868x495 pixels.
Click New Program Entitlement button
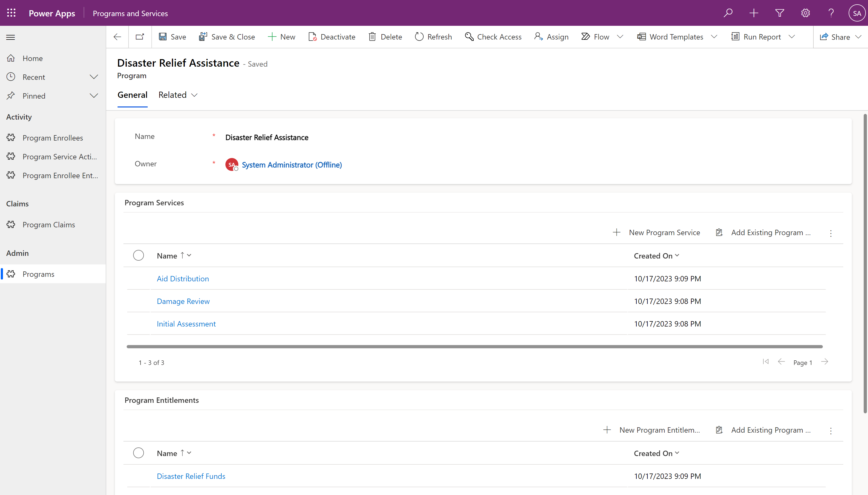coord(651,430)
